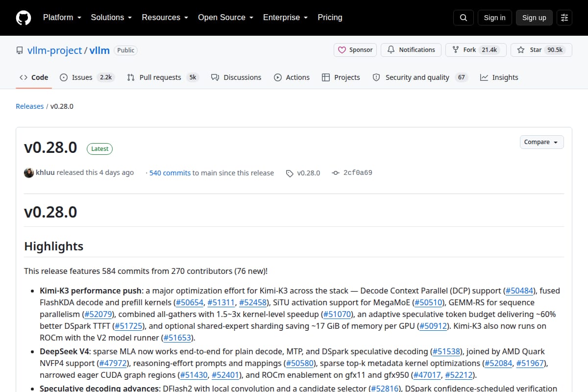Image resolution: width=588 pixels, height=392 pixels.
Task: Expand the Open Source menu
Action: (225, 17)
